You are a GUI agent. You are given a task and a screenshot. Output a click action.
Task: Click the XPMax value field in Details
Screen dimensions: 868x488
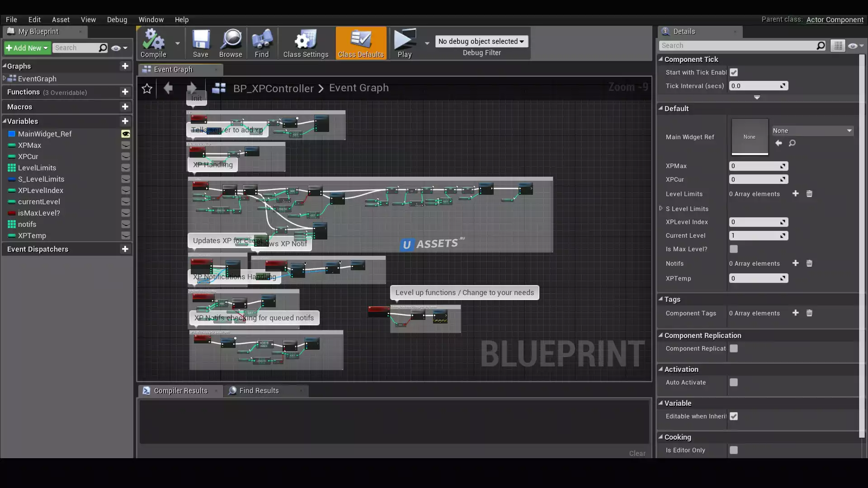click(x=755, y=166)
